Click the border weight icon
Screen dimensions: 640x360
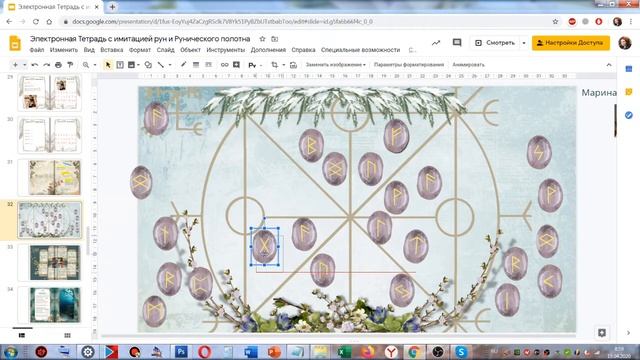point(196,65)
